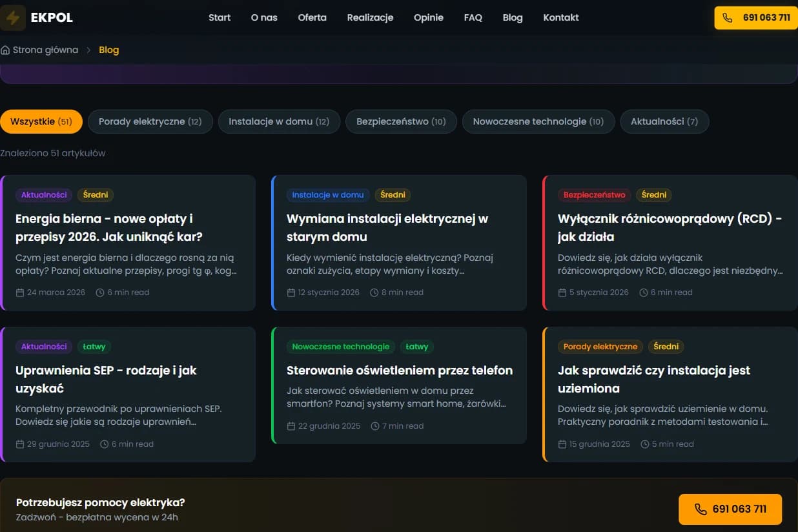Screen dimensions: 798x532
Task: Click the phone icon in the bottom banner button
Action: pos(701,509)
